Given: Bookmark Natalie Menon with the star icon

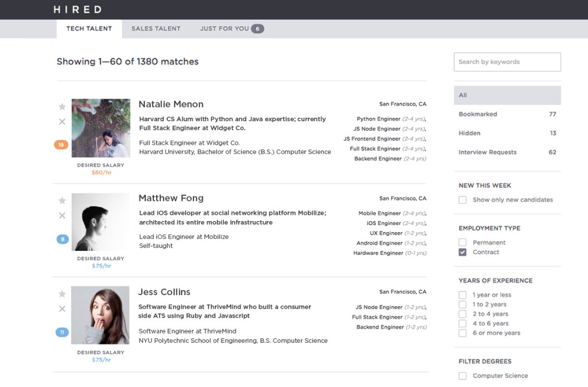Looking at the screenshot, I should [x=62, y=107].
